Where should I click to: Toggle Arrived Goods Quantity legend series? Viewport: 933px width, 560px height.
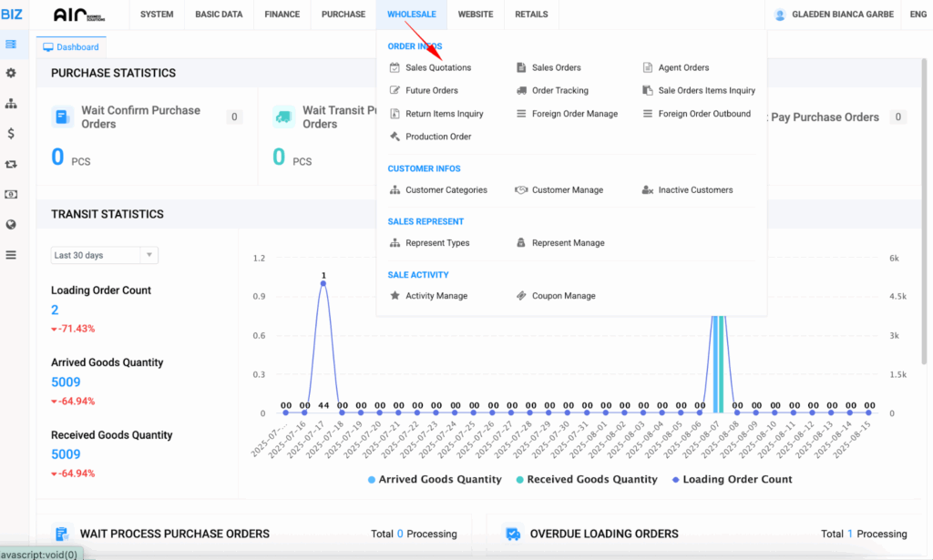(x=435, y=479)
